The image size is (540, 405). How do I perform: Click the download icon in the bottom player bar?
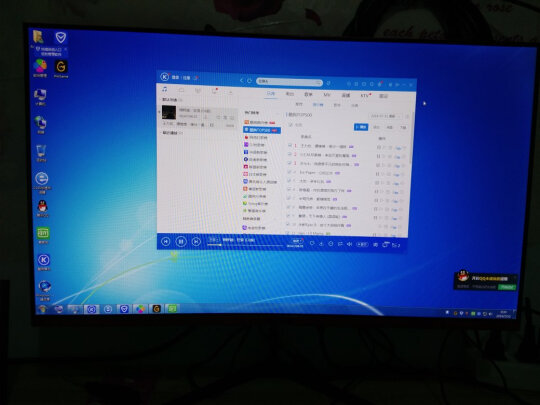coord(321,244)
